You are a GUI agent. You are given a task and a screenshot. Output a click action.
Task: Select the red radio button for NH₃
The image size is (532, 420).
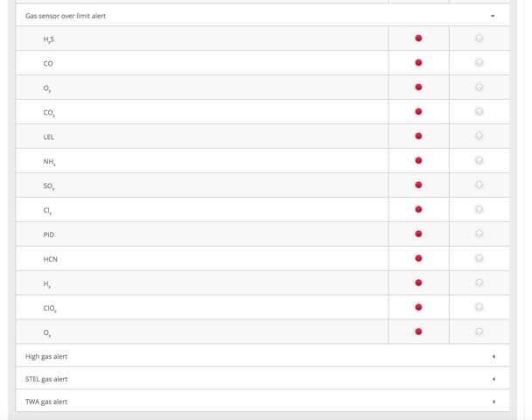point(418,160)
